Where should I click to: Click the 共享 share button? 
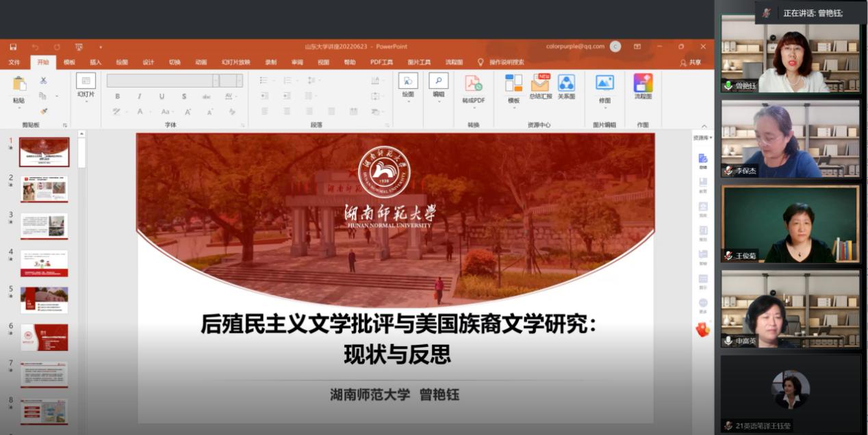coord(691,62)
